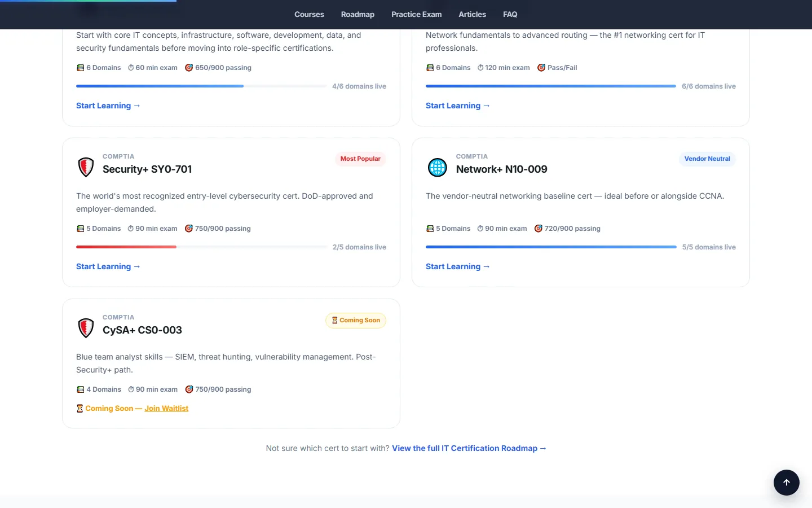Click the "5/5 domains live" text

(x=709, y=247)
